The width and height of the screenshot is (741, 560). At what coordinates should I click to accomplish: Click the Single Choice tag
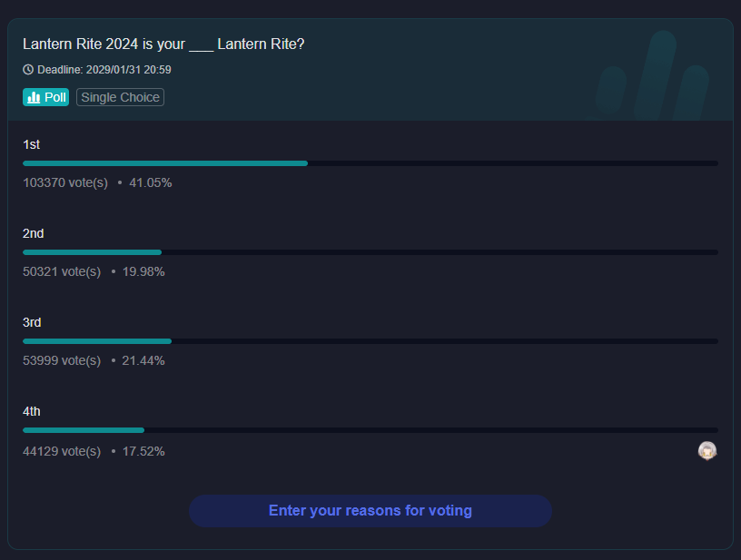(121, 97)
